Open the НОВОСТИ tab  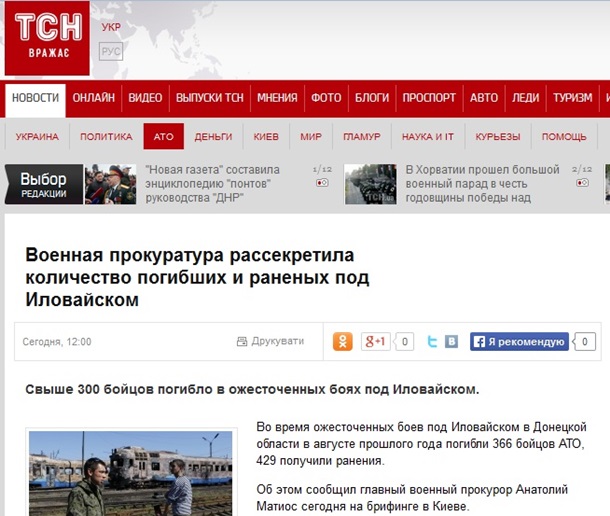(x=35, y=98)
